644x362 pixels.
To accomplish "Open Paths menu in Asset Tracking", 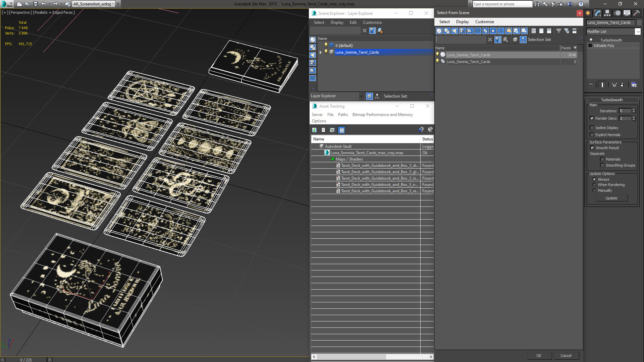I will (x=343, y=115).
